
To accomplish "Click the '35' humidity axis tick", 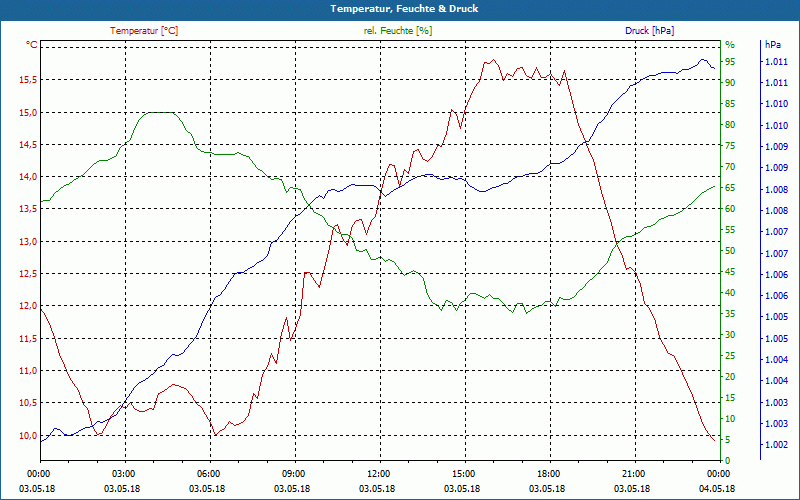I will (730, 314).
